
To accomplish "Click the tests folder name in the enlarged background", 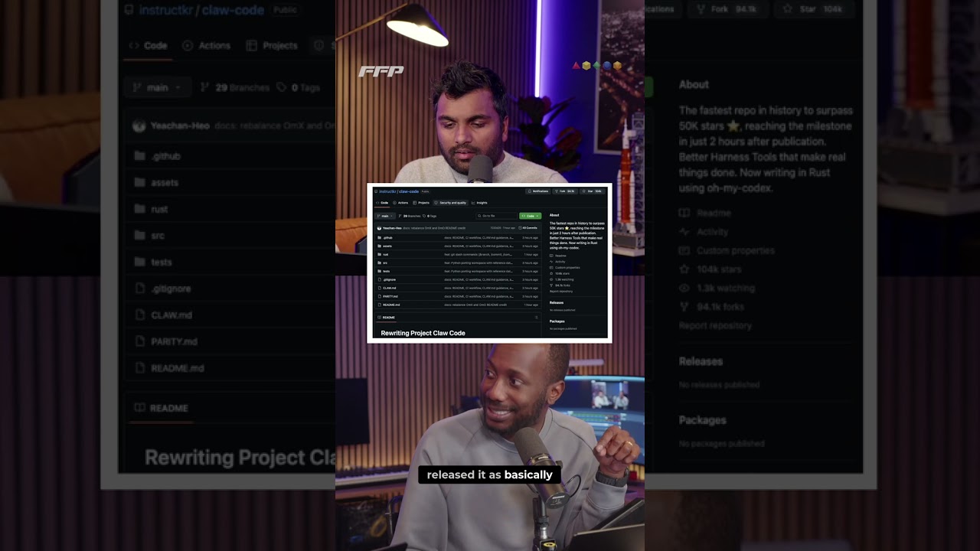I will 162,262.
